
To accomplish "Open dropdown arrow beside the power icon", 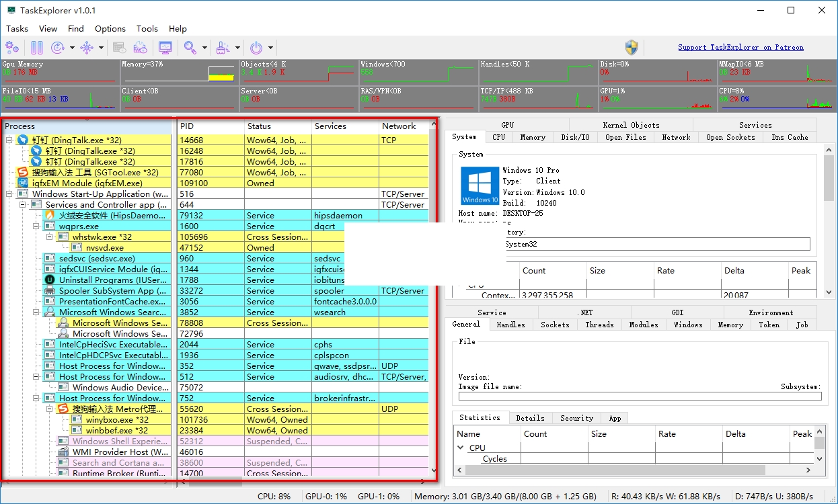I will click(x=270, y=48).
